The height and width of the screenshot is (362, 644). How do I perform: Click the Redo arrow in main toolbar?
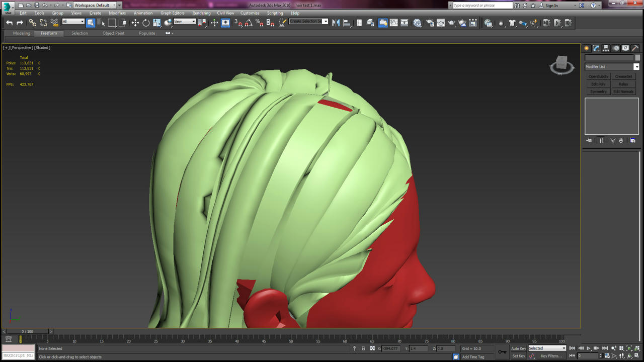coord(20,23)
